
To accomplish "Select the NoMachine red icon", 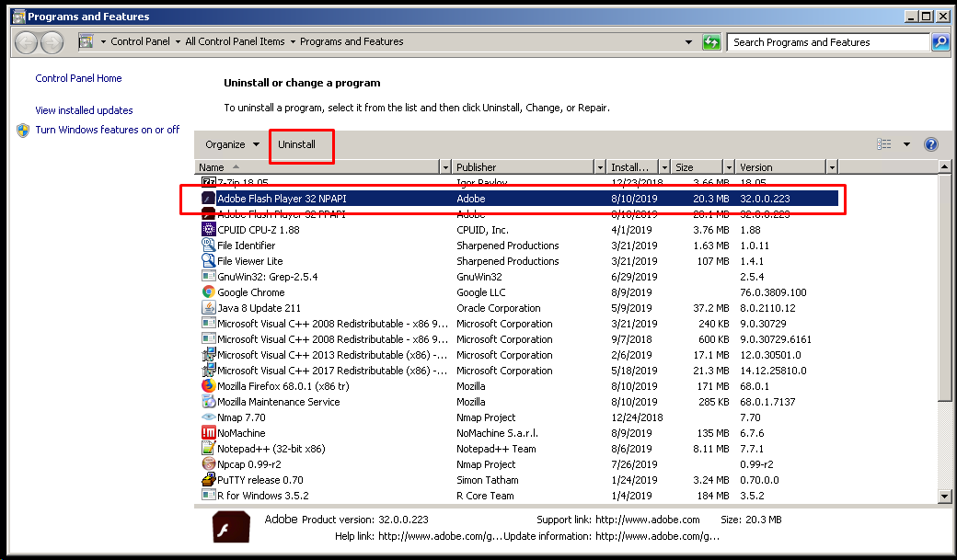I will [209, 433].
